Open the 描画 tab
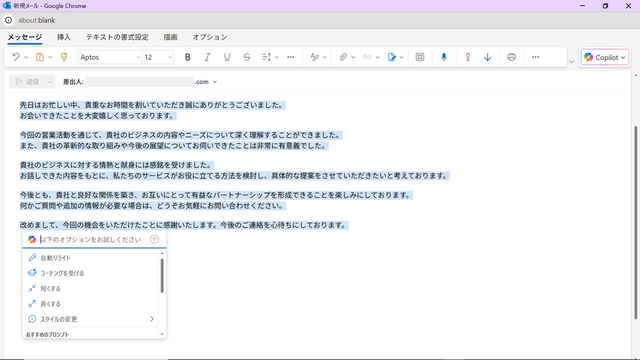Screen dimensions: 640x360 [x=171, y=37]
